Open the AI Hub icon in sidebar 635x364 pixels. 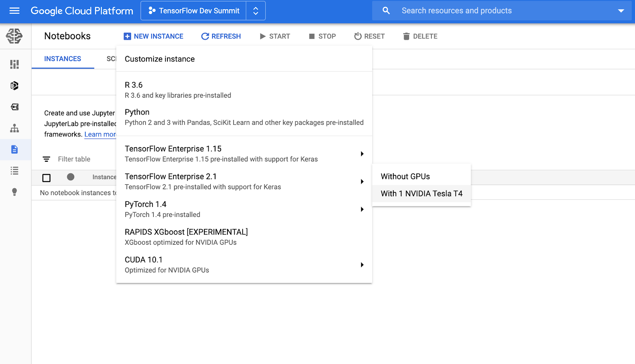[x=15, y=86]
